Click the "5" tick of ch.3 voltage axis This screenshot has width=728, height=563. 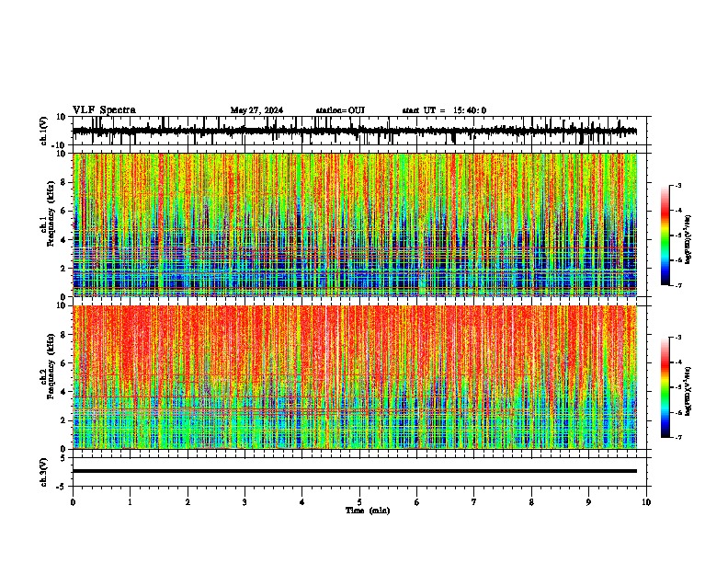point(64,457)
